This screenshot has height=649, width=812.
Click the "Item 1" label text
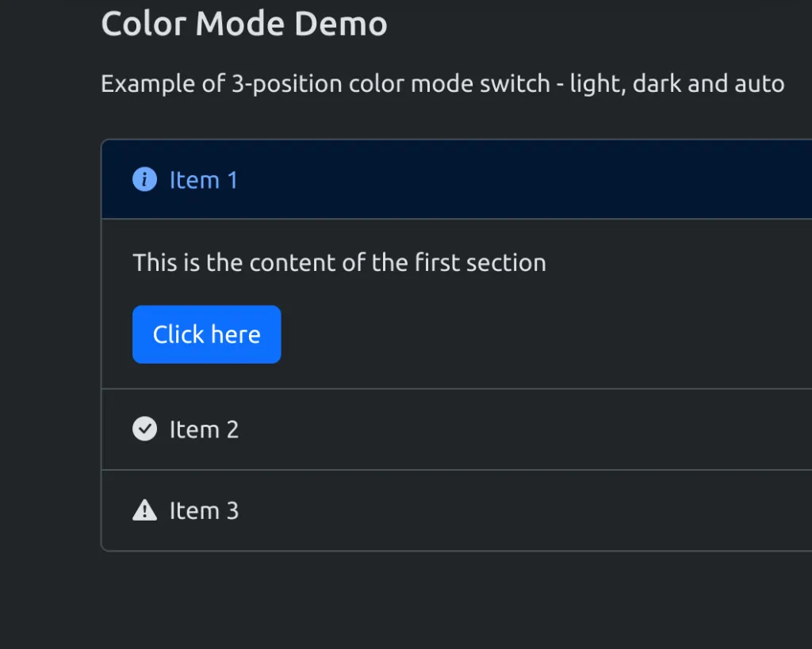[204, 181]
